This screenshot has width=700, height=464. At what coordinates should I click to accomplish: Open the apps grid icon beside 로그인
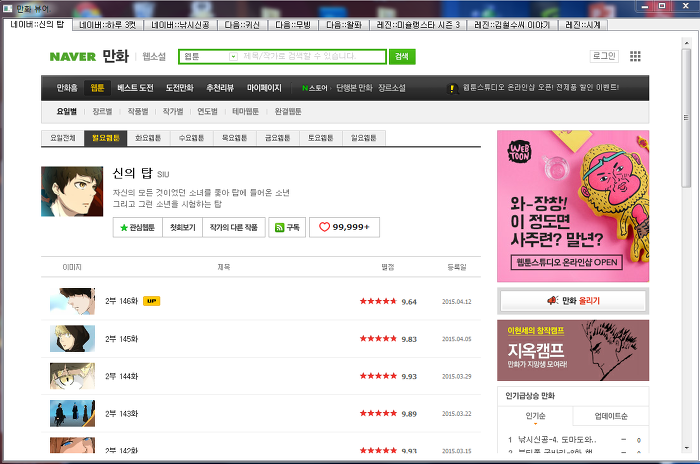tap(635, 56)
